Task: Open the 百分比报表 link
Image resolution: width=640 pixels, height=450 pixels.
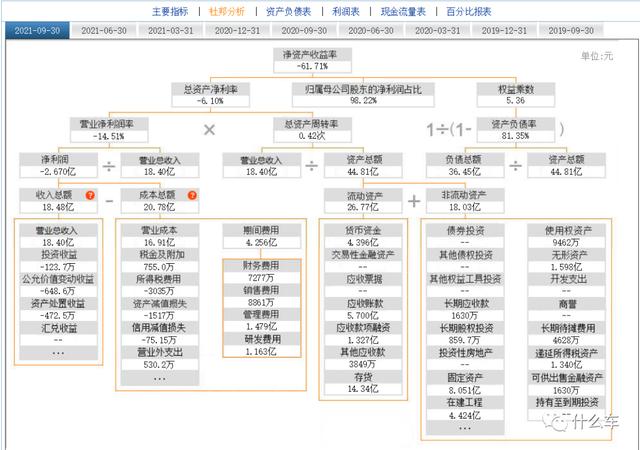Action: coord(469,11)
